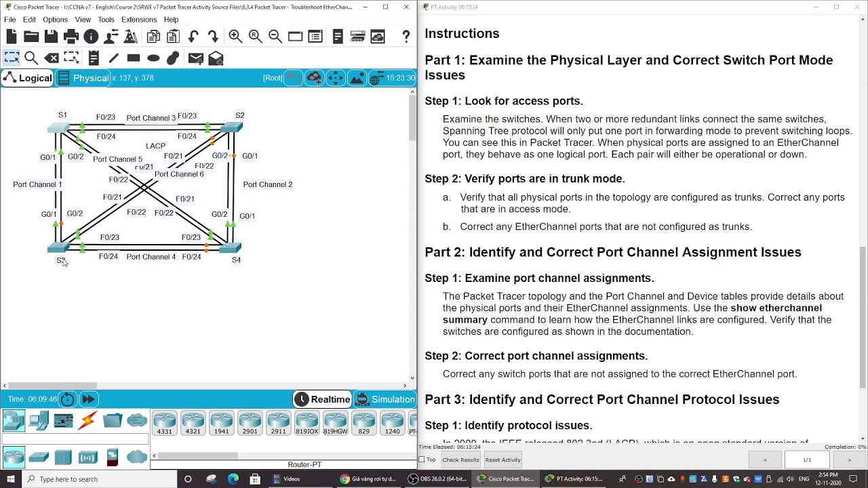Click the Root navigation label
Screen dimensions: 868x488
[273, 78]
